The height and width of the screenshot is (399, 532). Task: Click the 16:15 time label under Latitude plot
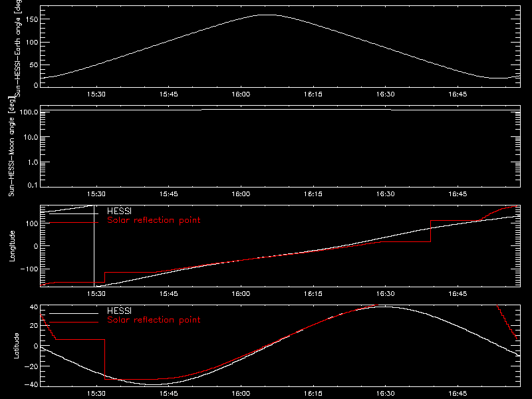tap(313, 394)
